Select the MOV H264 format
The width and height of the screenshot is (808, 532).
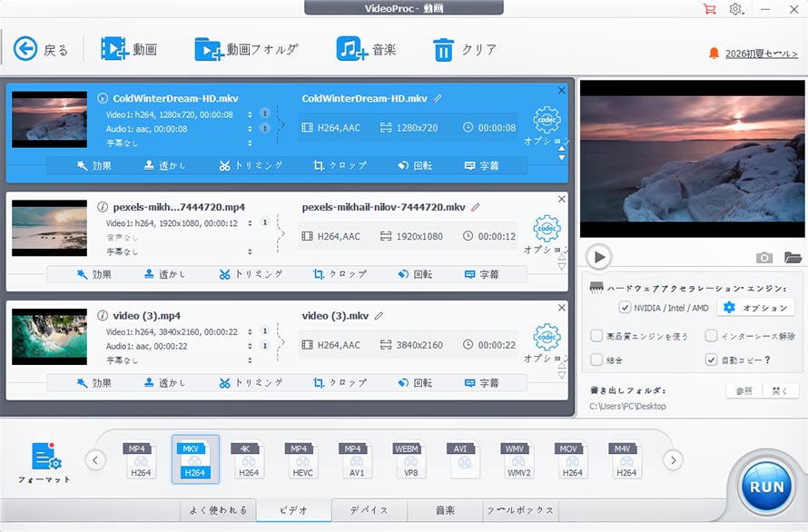click(x=572, y=460)
